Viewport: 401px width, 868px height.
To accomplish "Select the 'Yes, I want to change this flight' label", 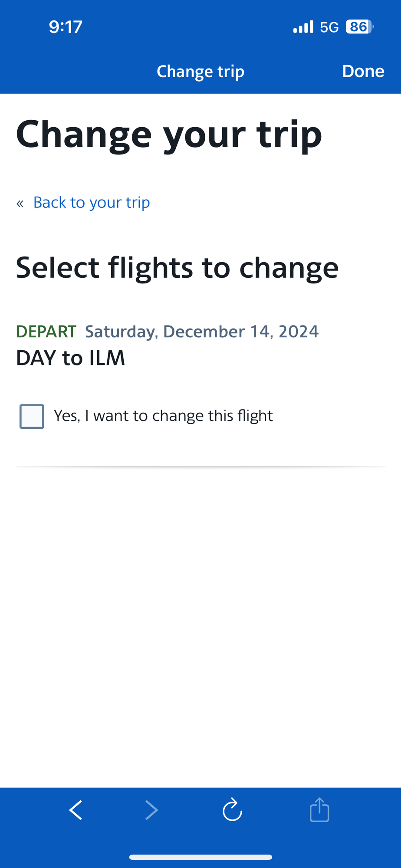I will click(x=163, y=416).
